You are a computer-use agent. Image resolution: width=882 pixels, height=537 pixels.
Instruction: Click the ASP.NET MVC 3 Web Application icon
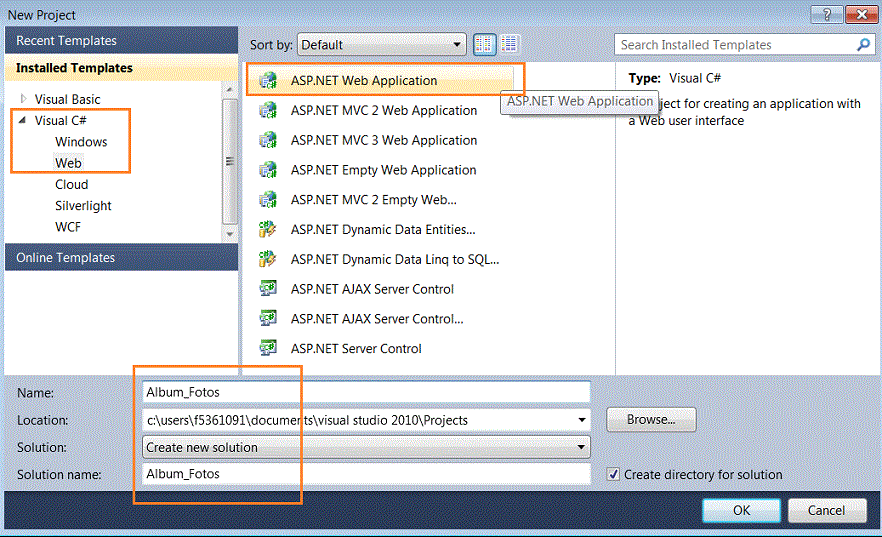tap(268, 140)
